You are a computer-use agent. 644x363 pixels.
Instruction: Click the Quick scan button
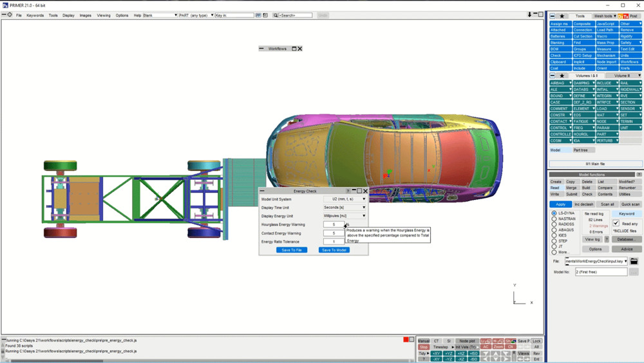[x=630, y=204]
